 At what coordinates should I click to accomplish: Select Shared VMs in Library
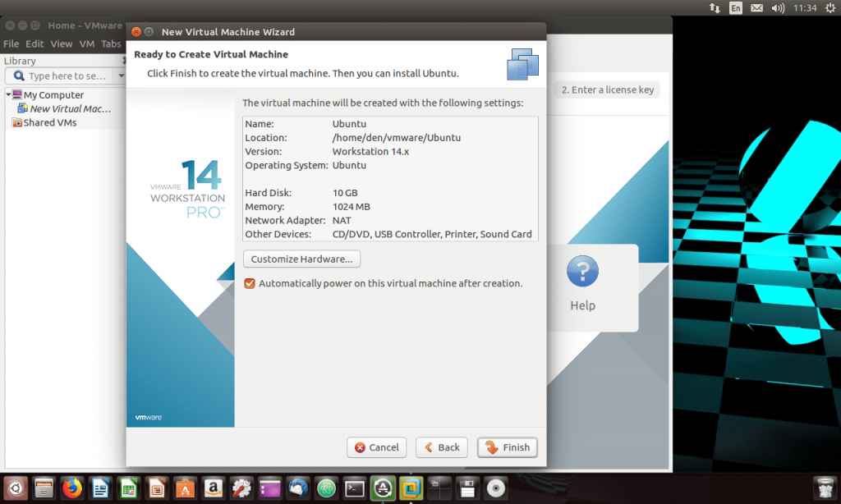(49, 122)
